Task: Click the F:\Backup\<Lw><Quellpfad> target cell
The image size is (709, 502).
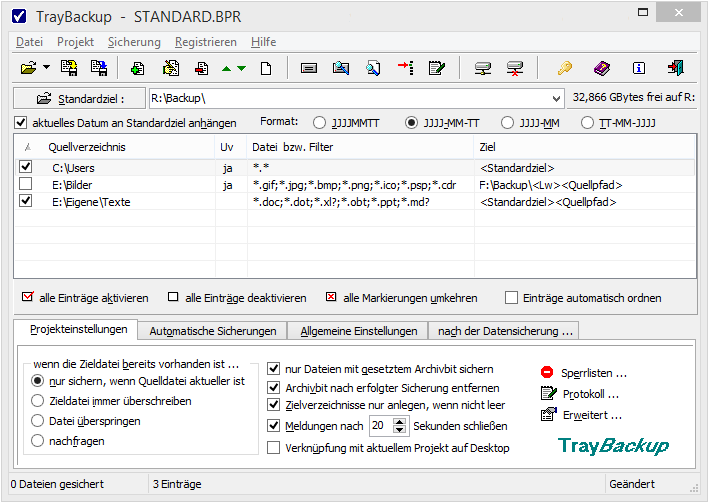Action: coord(583,185)
